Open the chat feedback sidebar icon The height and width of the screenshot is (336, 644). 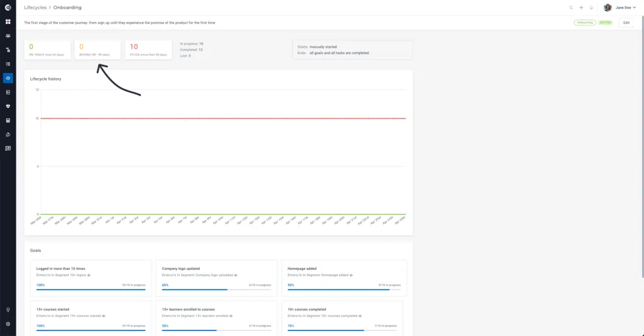[8, 148]
